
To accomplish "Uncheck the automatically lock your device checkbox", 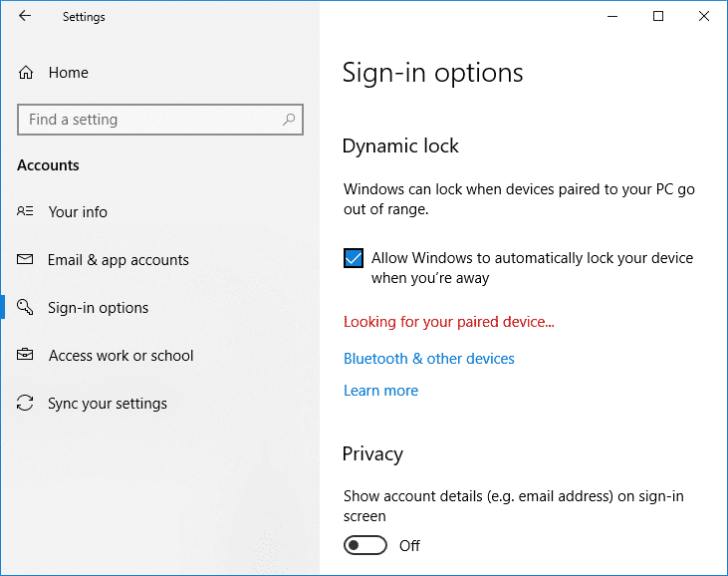I will (354, 258).
